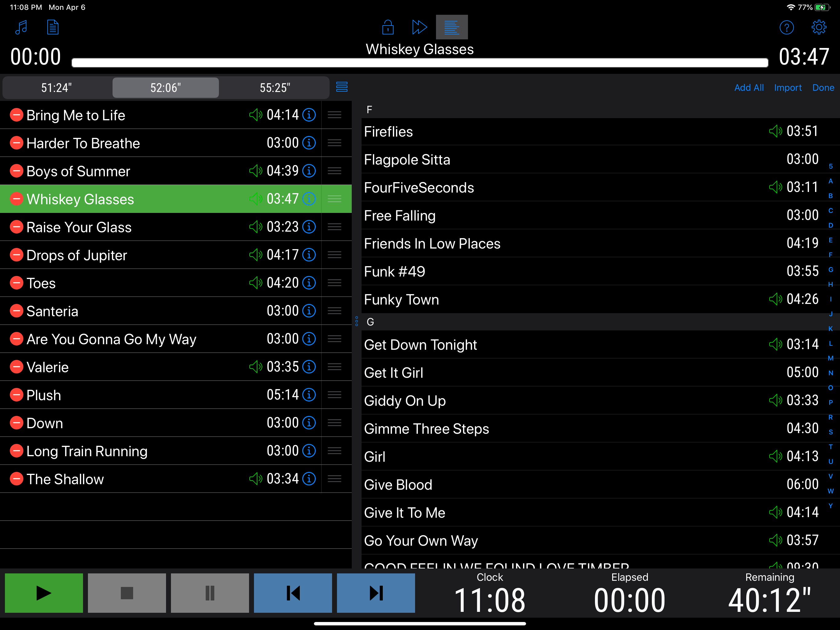
Task: Open info for Santeria
Action: click(x=309, y=311)
